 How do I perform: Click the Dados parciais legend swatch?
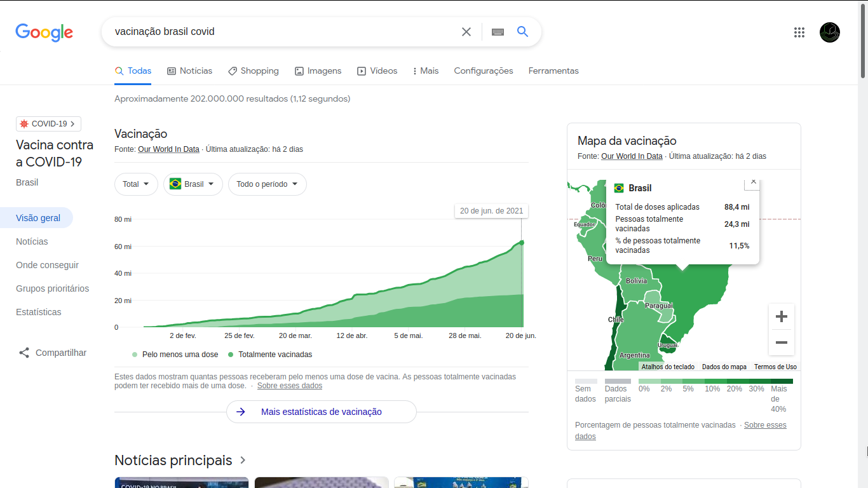coord(618,381)
